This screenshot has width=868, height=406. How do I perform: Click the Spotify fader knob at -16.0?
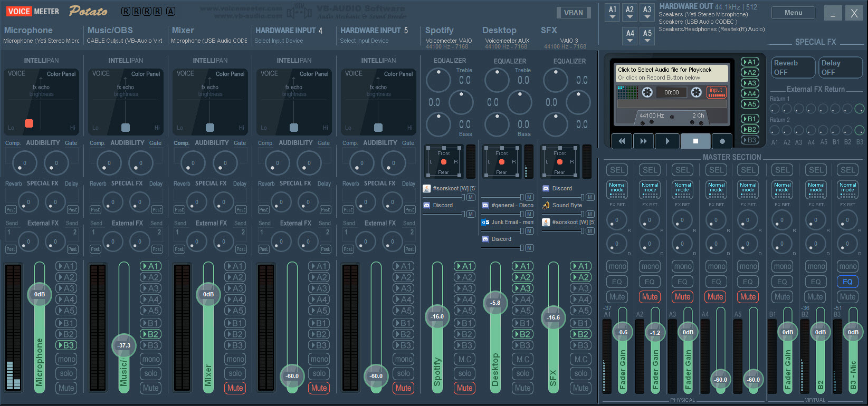pos(437,316)
